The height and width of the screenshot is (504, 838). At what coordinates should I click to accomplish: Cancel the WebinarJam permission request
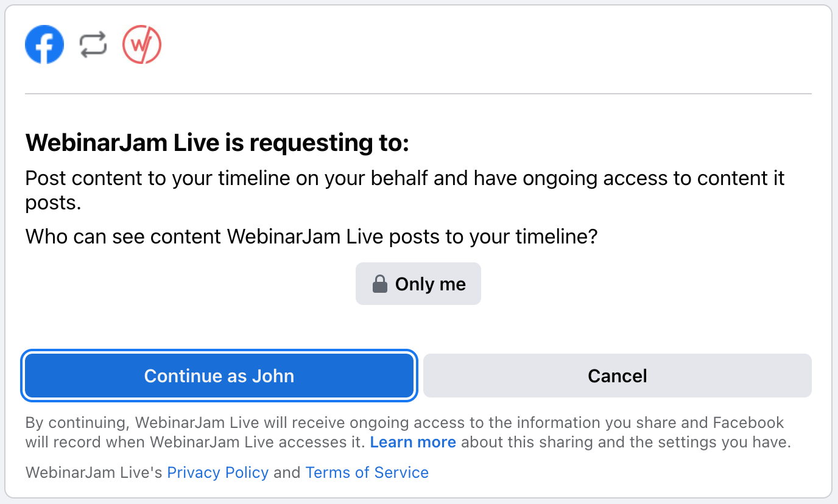[616, 376]
